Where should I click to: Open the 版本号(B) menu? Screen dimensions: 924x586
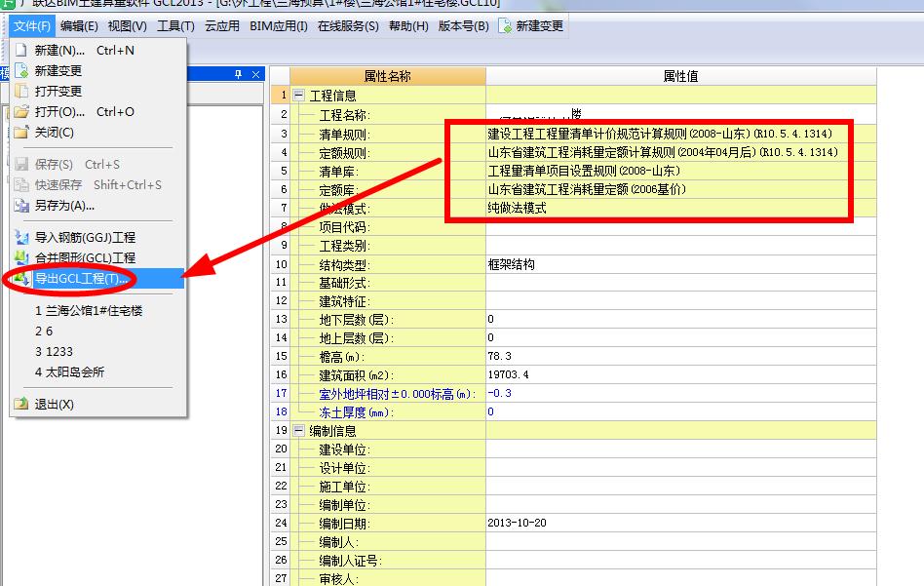464,26
